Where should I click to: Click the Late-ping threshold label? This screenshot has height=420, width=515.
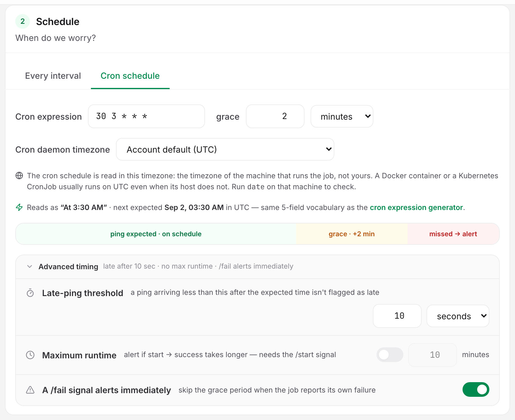83,293
